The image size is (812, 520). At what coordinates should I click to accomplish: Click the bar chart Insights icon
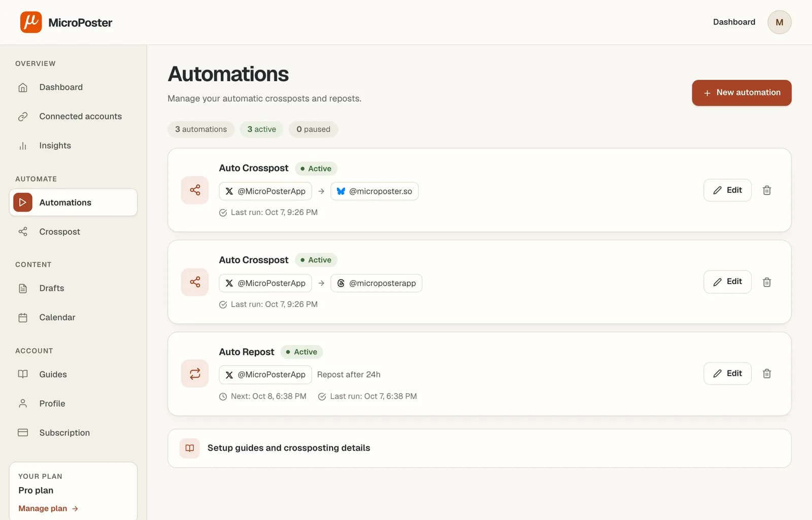[x=23, y=146]
